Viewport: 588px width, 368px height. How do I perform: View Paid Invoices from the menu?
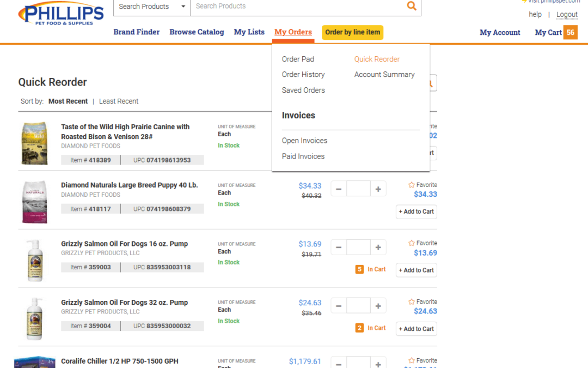[x=303, y=156]
